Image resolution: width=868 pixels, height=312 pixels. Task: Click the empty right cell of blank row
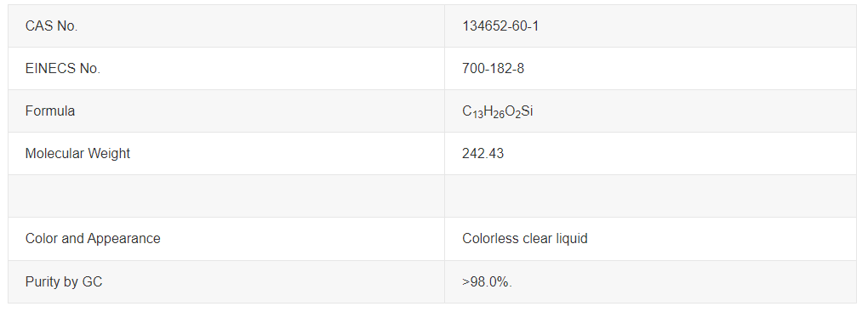click(x=650, y=196)
